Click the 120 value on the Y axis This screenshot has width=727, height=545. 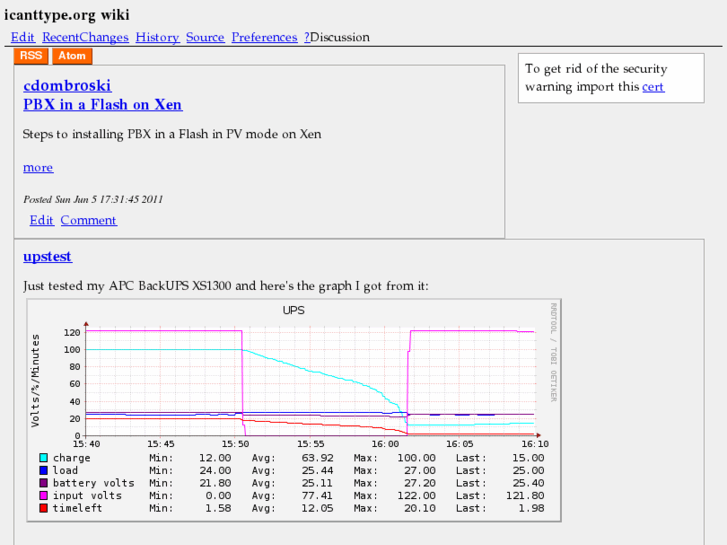click(x=72, y=333)
